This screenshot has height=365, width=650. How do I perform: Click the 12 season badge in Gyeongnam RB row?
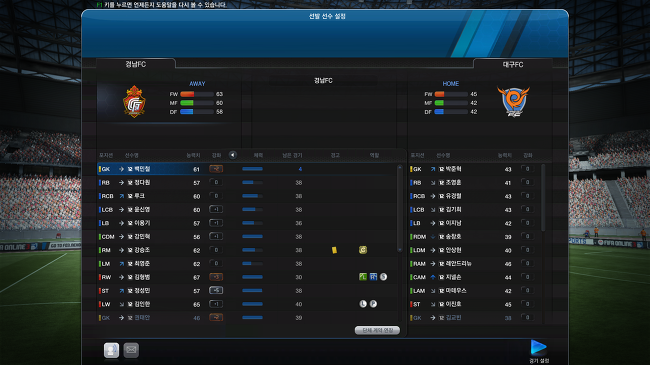(x=130, y=182)
